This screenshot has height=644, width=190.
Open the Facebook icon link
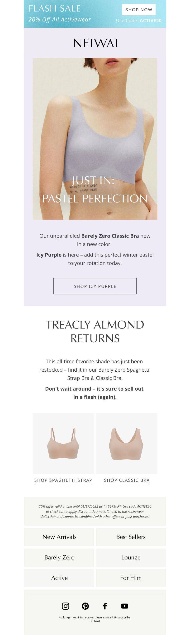click(x=105, y=606)
